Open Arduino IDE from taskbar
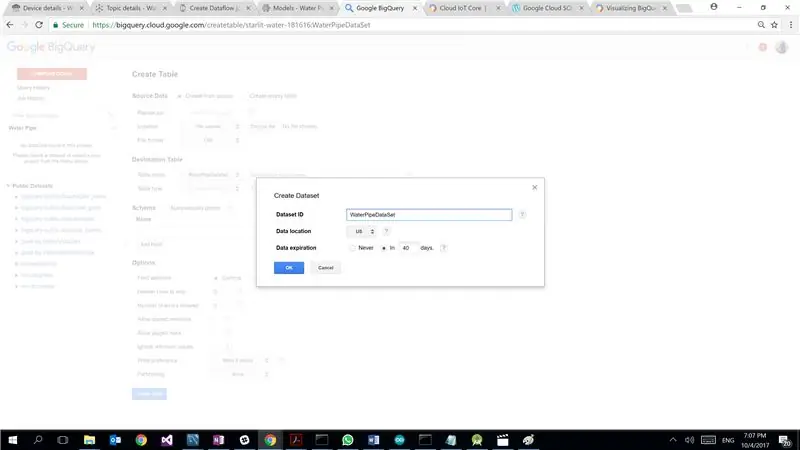Image resolution: width=800 pixels, height=450 pixels. coord(399,440)
